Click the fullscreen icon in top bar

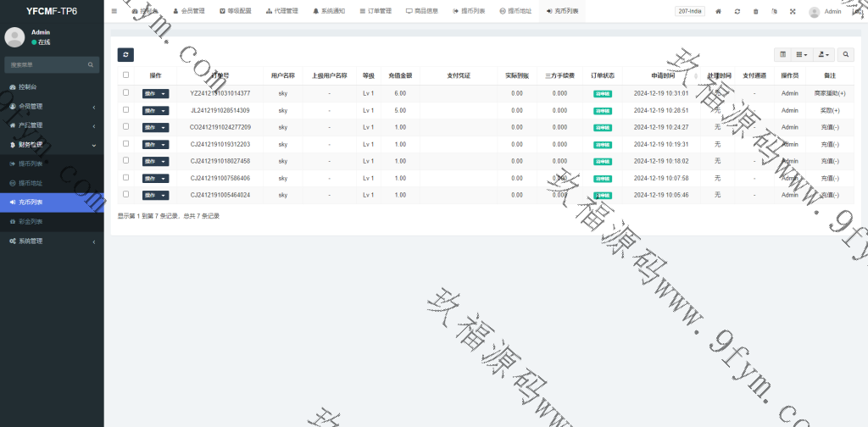click(x=793, y=12)
